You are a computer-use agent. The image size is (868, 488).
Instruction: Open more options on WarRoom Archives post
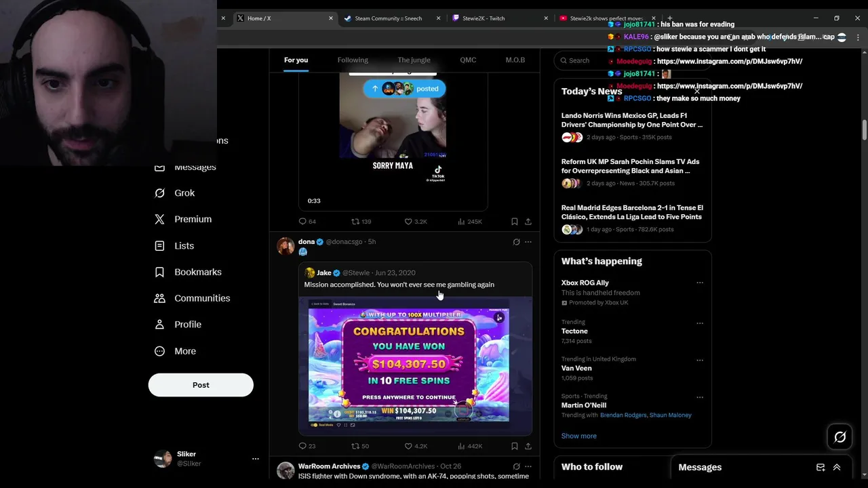(x=528, y=466)
